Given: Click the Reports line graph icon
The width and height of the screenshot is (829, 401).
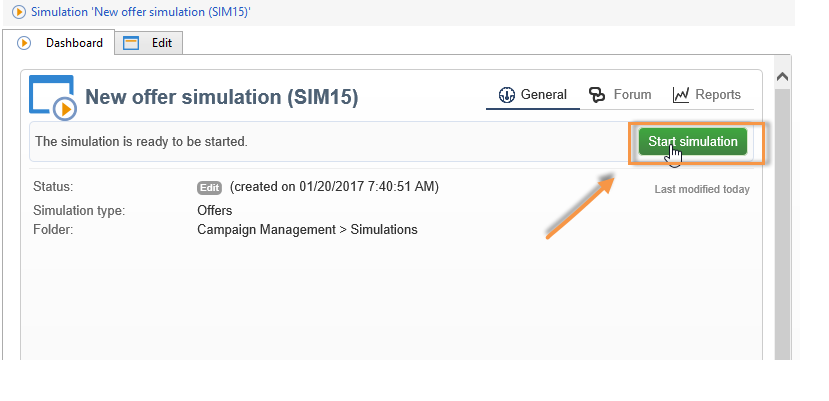Looking at the screenshot, I should pyautogui.click(x=681, y=95).
